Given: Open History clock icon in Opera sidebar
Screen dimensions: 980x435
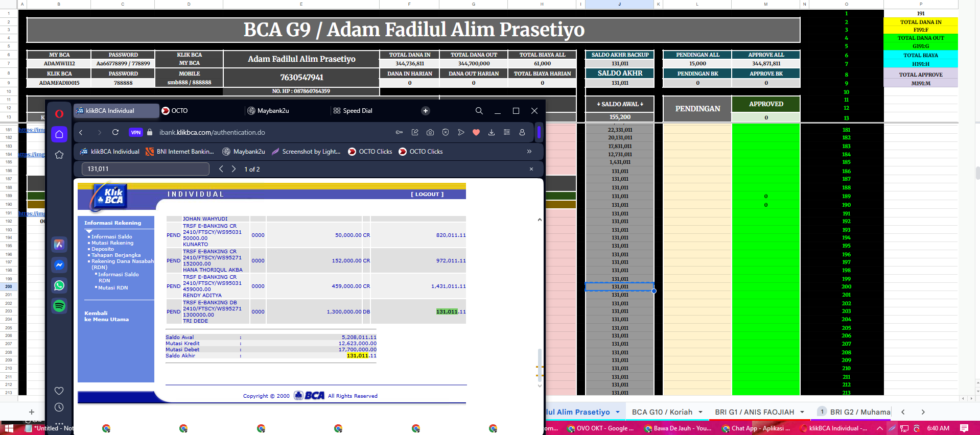Looking at the screenshot, I should point(59,407).
